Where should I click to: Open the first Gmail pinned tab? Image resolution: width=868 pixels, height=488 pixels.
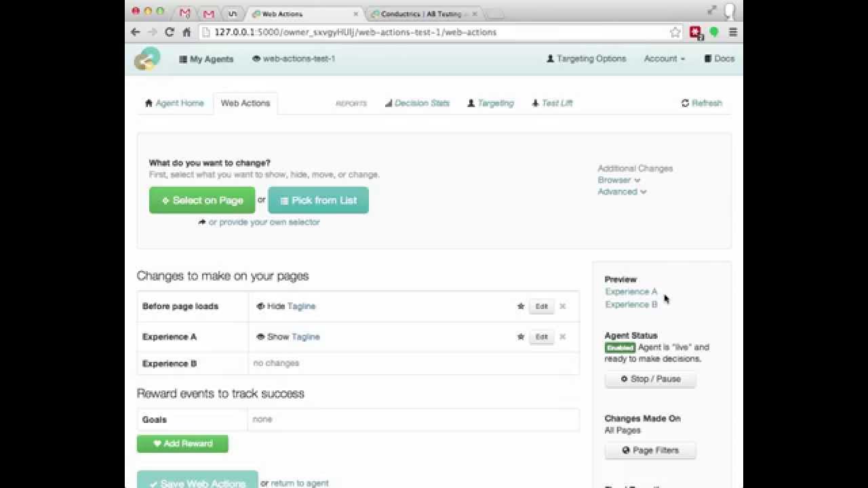click(x=184, y=14)
